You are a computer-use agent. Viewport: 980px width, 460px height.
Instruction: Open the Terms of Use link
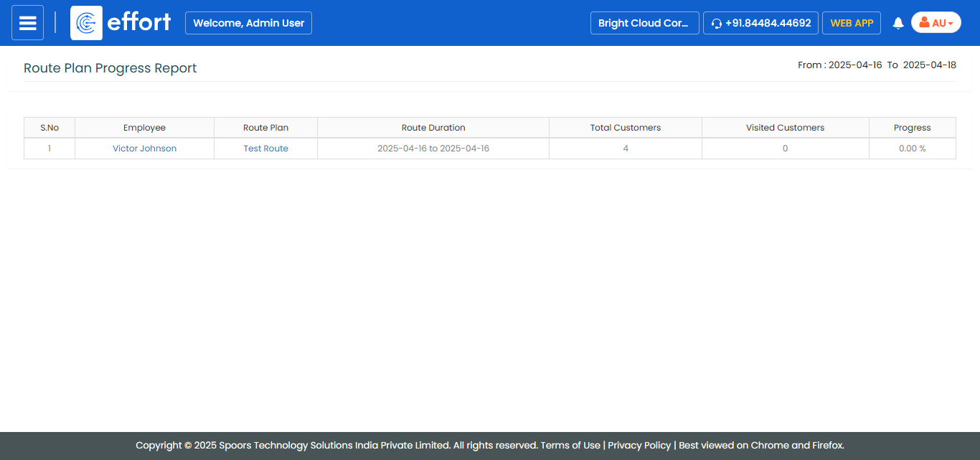[570, 445]
